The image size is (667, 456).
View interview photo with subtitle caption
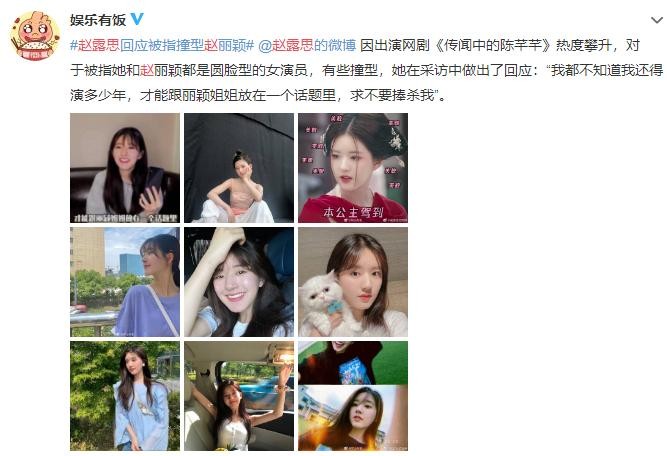(x=125, y=168)
